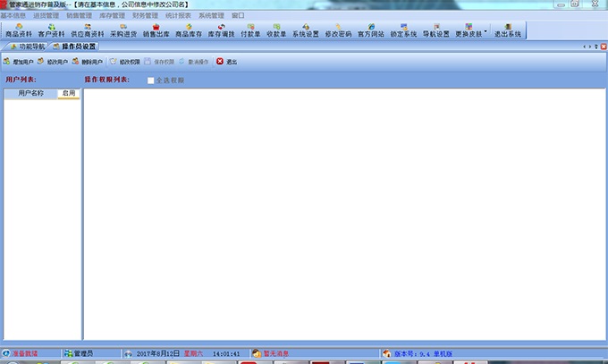The width and height of the screenshot is (608, 364).
Task: Launch 采购进货 from the toolbar
Action: (123, 30)
